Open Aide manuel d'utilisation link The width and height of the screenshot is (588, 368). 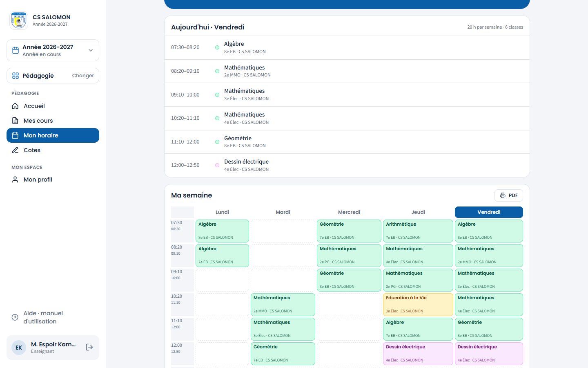click(53, 317)
